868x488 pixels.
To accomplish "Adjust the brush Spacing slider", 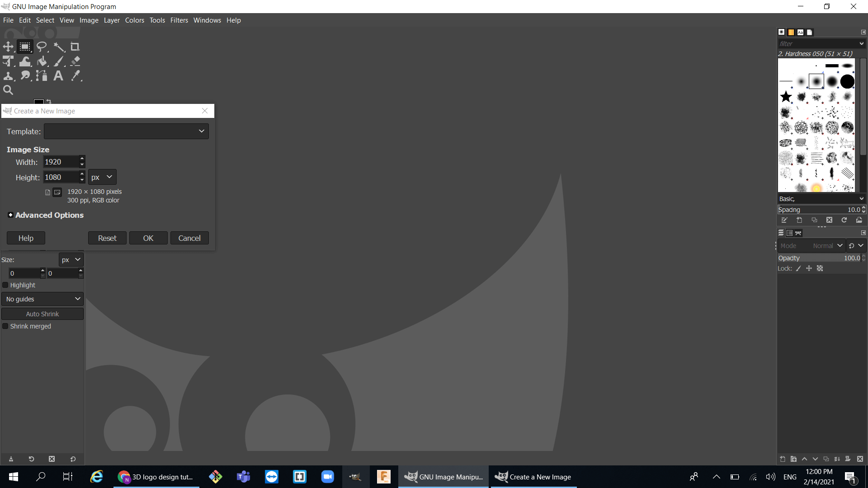I will (819, 210).
